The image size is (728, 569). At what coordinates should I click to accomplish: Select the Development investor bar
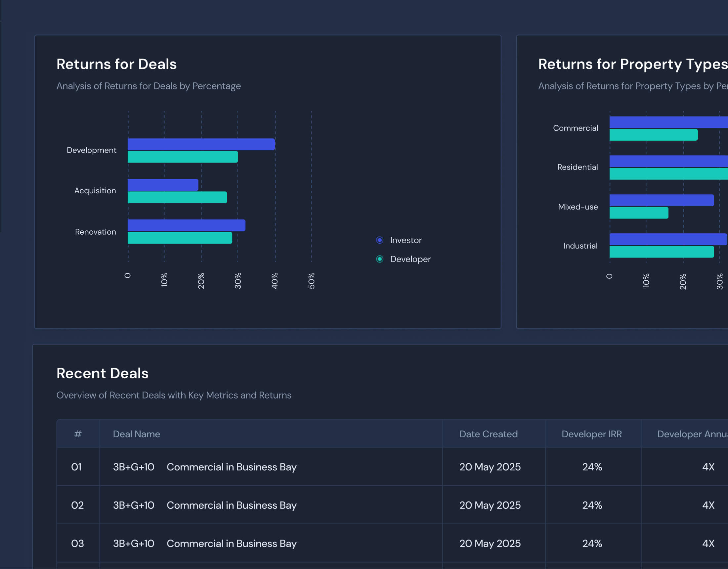pyautogui.click(x=200, y=143)
